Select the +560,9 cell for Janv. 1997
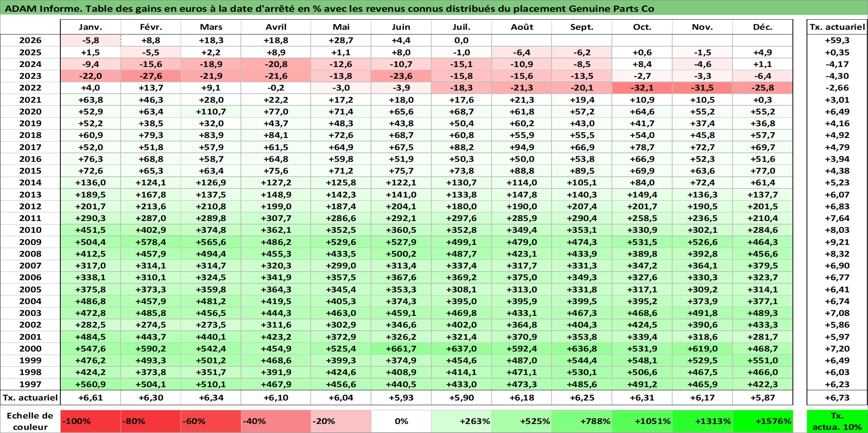 click(x=90, y=384)
